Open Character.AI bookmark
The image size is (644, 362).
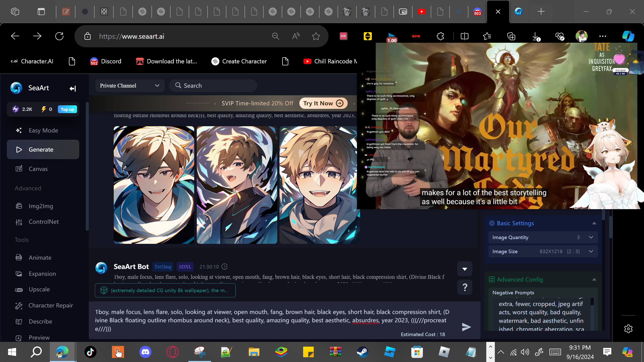[32, 61]
